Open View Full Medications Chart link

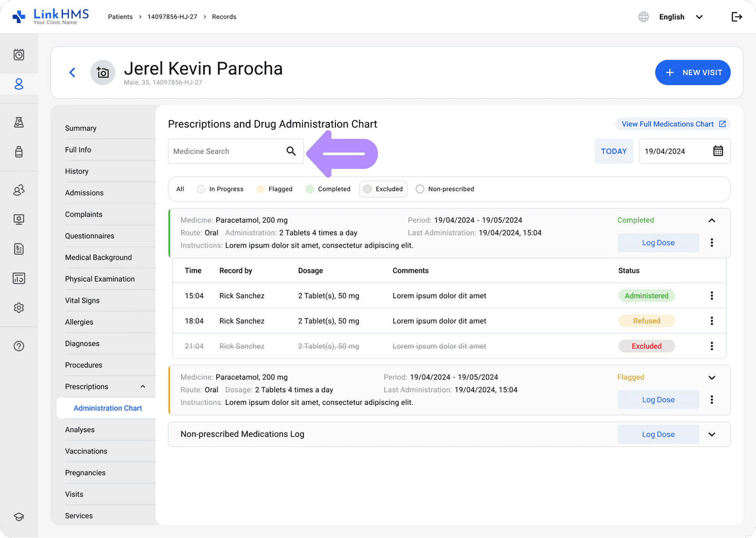click(x=673, y=124)
